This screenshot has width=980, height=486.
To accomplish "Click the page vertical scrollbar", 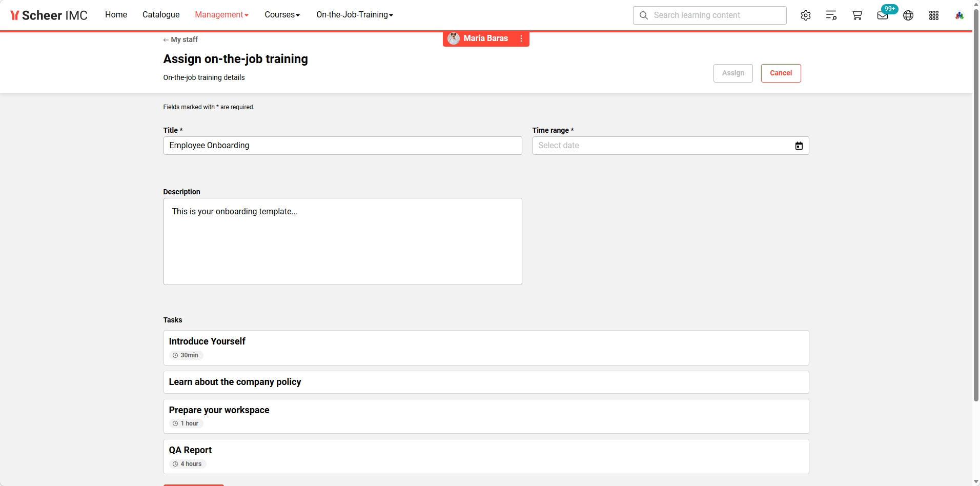I will [976, 205].
